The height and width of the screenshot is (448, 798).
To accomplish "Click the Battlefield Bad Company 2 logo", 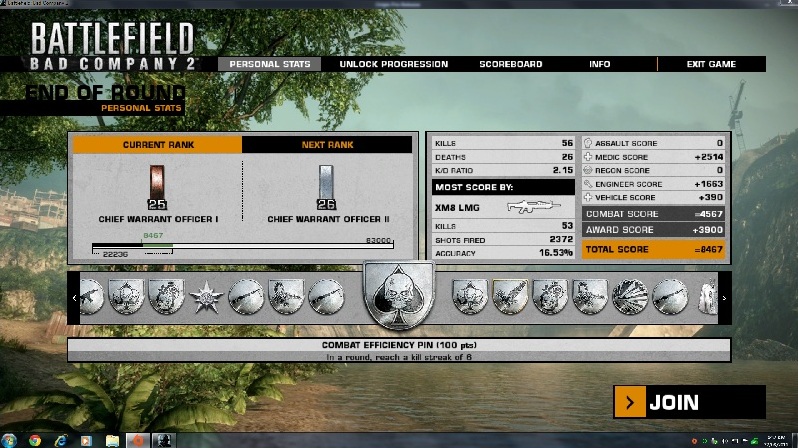I will tap(112, 46).
